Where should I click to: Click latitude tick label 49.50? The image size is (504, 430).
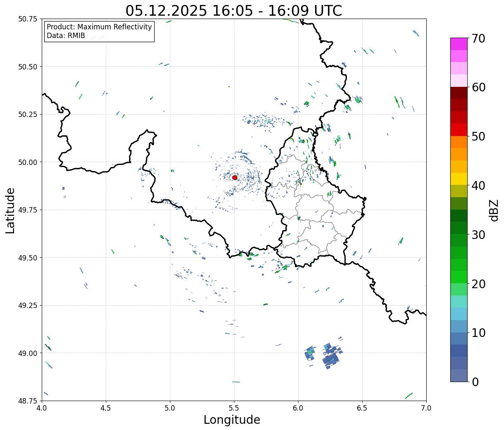tap(28, 258)
